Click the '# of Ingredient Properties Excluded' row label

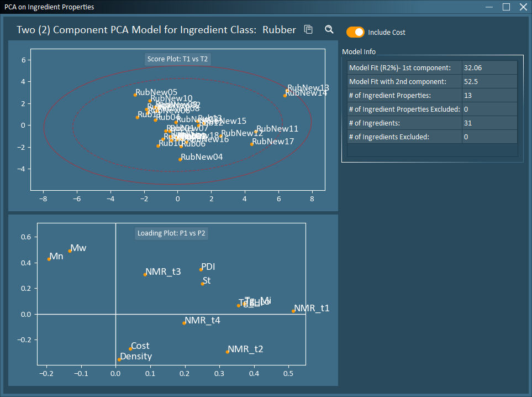404,109
